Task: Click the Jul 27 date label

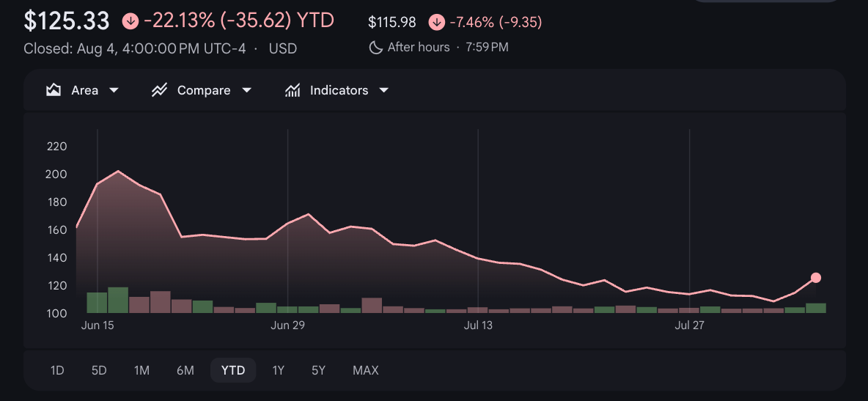Action: [x=689, y=325]
